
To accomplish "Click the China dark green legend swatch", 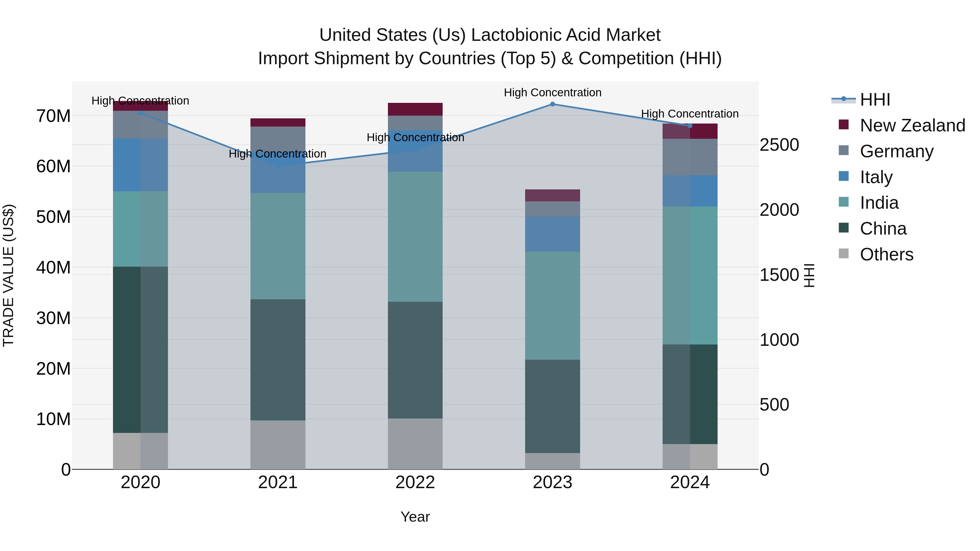I will point(843,228).
